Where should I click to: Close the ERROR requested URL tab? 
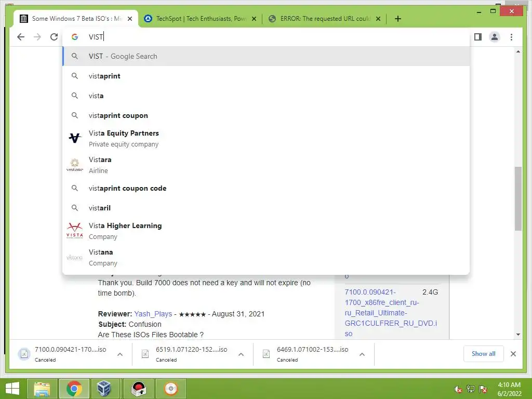coord(378,19)
